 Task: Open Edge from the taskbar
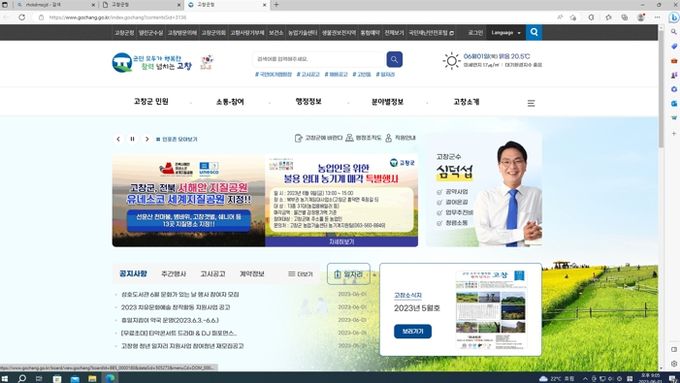110,378
